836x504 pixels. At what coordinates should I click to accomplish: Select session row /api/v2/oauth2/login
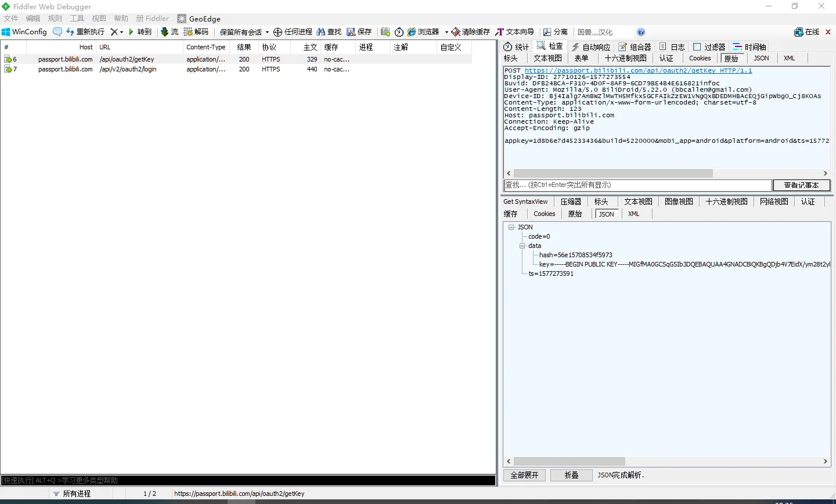point(236,69)
